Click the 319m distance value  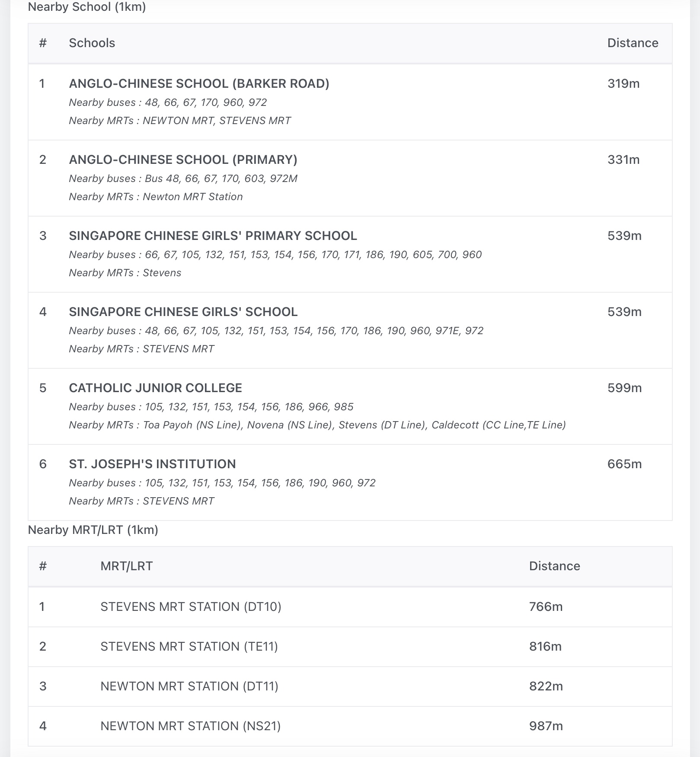623,83
